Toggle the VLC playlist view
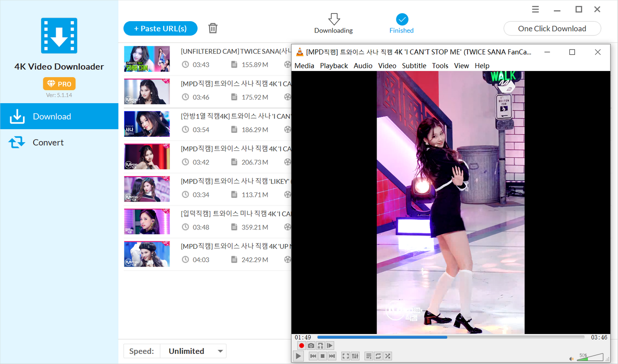This screenshot has height=364, width=618. click(369, 356)
